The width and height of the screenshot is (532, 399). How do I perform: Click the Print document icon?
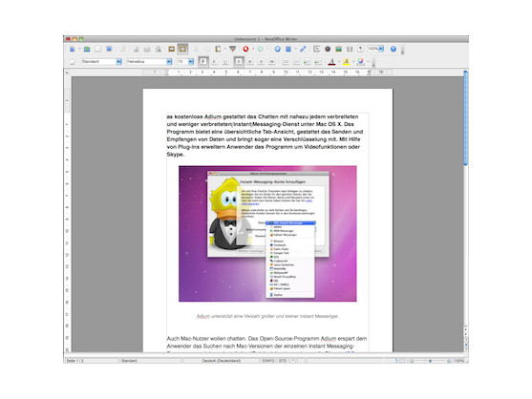pos(147,49)
